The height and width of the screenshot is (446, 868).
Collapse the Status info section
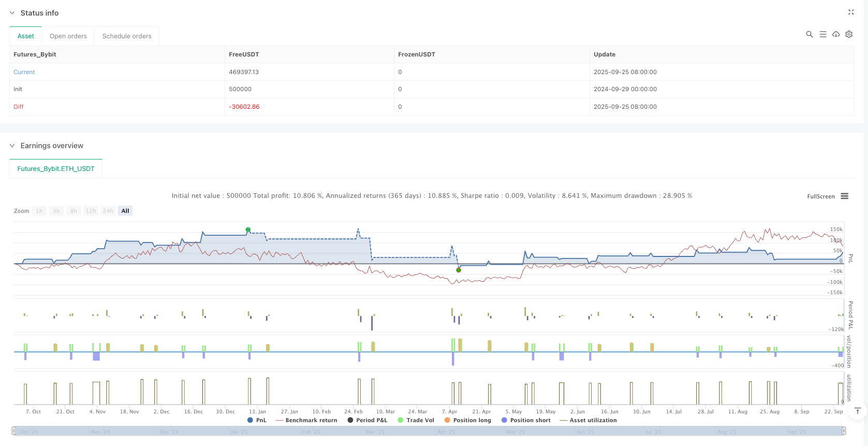(x=12, y=13)
